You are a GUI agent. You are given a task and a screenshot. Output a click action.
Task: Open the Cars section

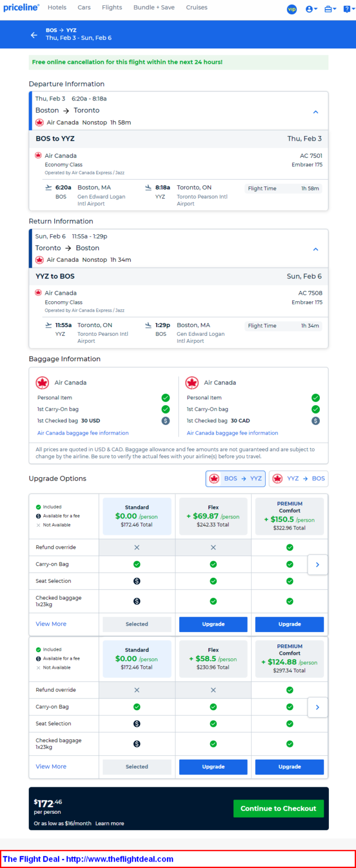click(84, 7)
